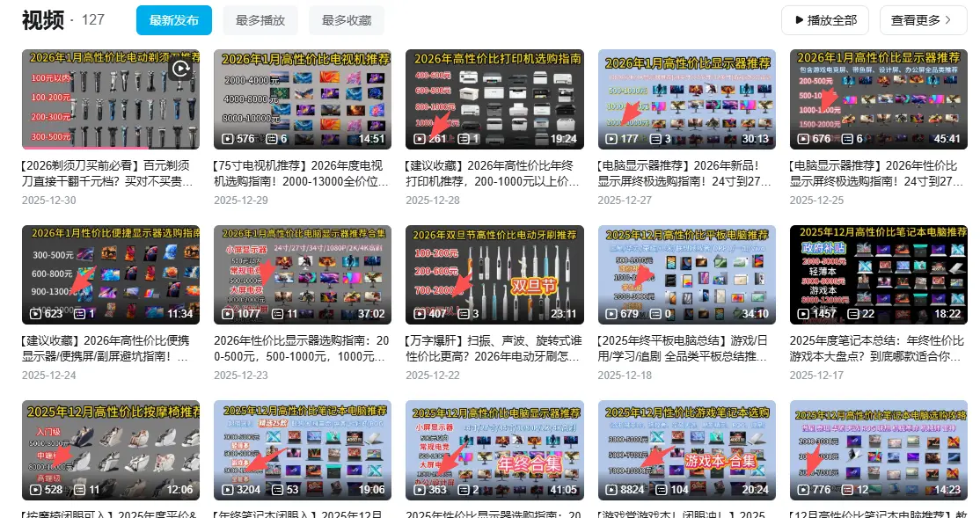Click the upload date 2025-12-22
The image size is (980, 518).
pos(433,375)
